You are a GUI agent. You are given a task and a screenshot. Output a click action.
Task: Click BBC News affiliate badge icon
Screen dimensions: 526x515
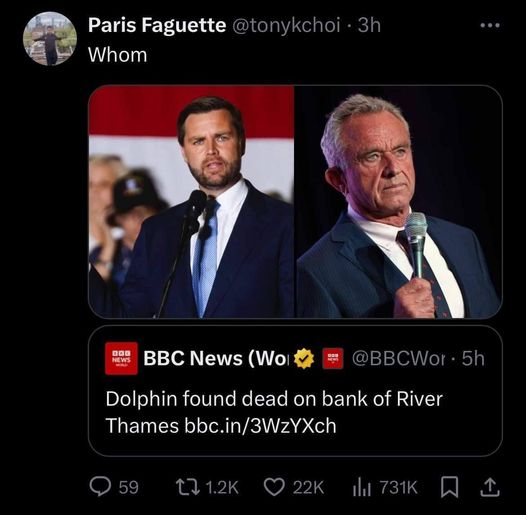(x=333, y=358)
